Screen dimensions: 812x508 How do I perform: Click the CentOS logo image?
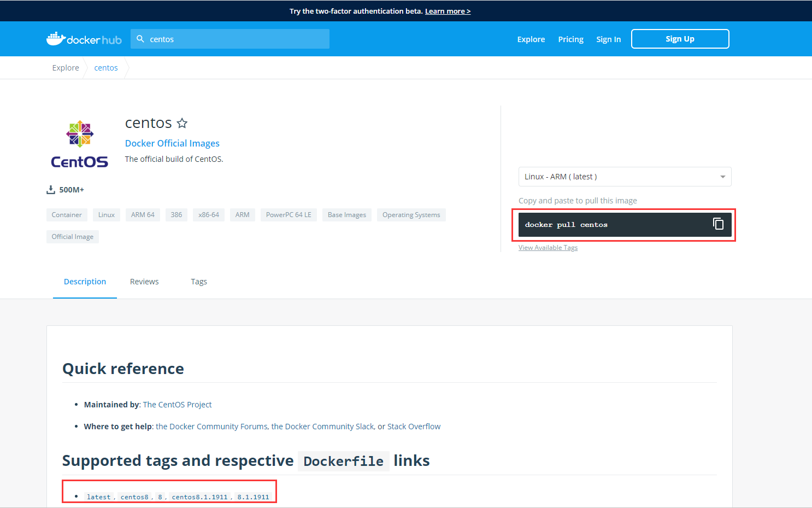[x=79, y=142]
